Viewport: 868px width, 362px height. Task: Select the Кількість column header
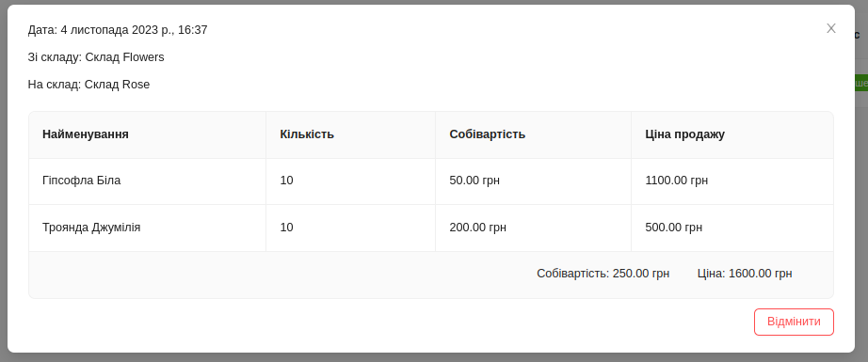pos(307,134)
